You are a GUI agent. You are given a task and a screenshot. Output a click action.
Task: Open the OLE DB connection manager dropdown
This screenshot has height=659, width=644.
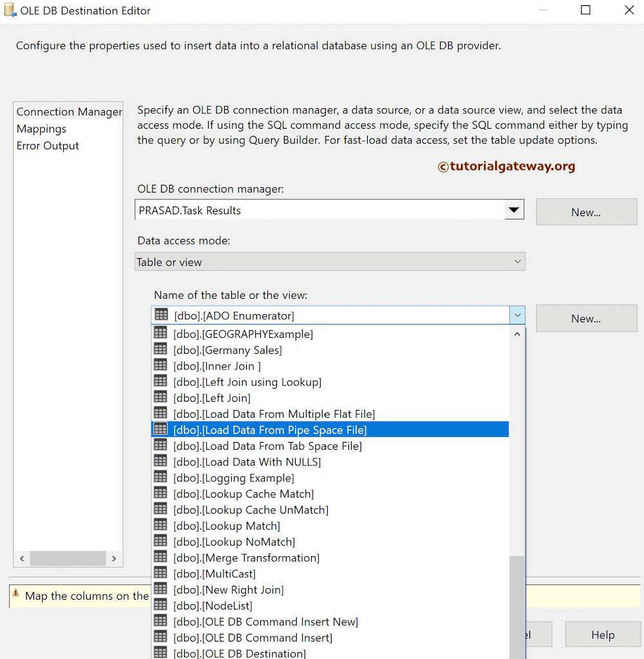coord(513,209)
